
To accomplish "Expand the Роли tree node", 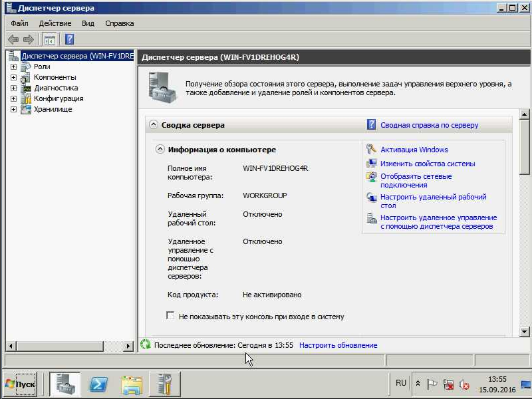I will pyautogui.click(x=13, y=67).
